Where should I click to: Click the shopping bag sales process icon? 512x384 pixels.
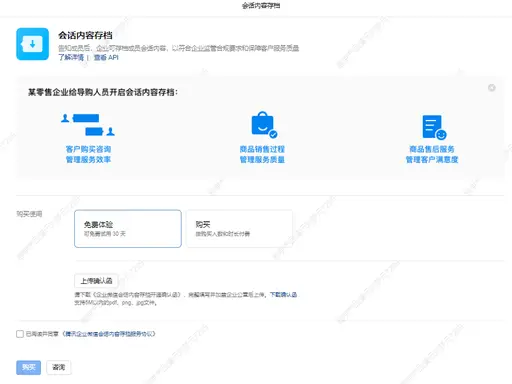point(264,124)
